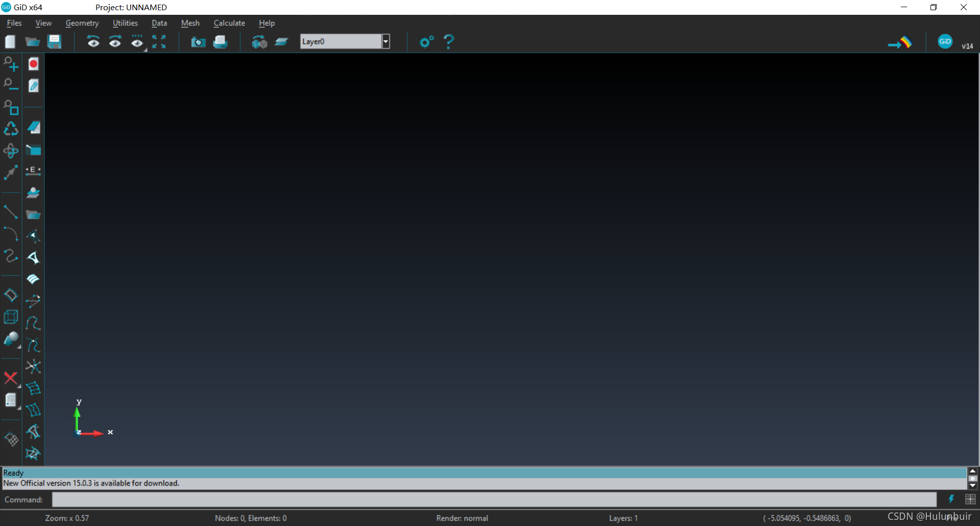
Task: Select the Create line tool
Action: pyautogui.click(x=11, y=211)
